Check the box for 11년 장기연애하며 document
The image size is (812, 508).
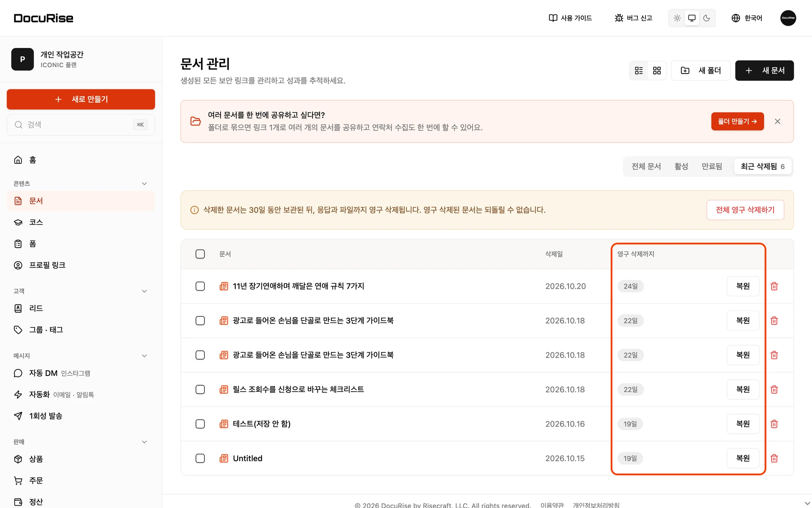tap(200, 286)
